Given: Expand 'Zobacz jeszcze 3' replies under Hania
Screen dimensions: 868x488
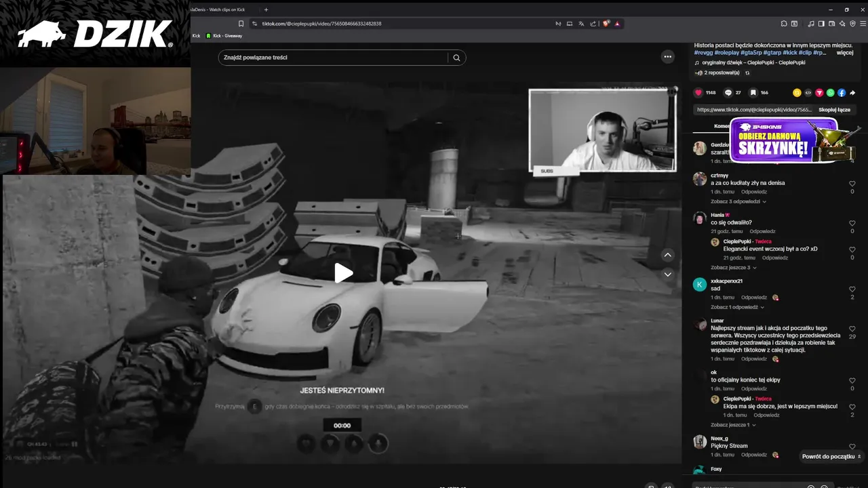Looking at the screenshot, I should coord(733,268).
